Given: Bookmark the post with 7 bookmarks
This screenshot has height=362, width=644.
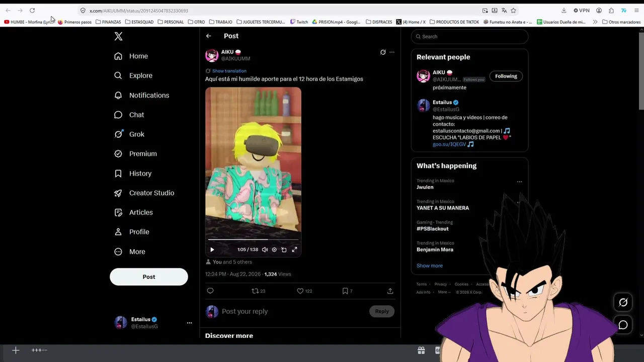Looking at the screenshot, I should (347, 291).
